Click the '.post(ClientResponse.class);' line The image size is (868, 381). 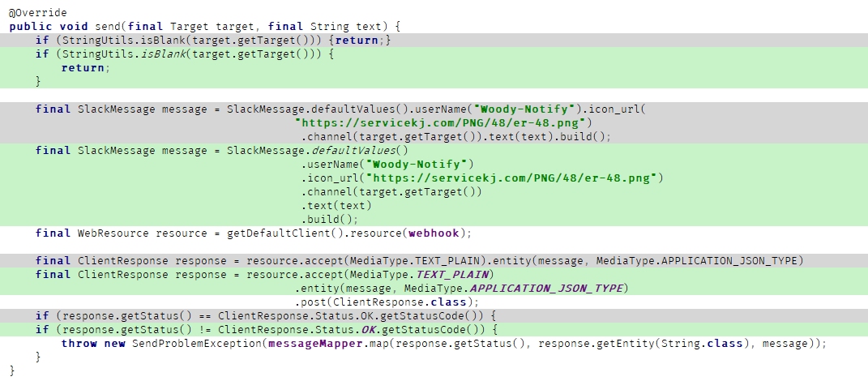point(387,302)
